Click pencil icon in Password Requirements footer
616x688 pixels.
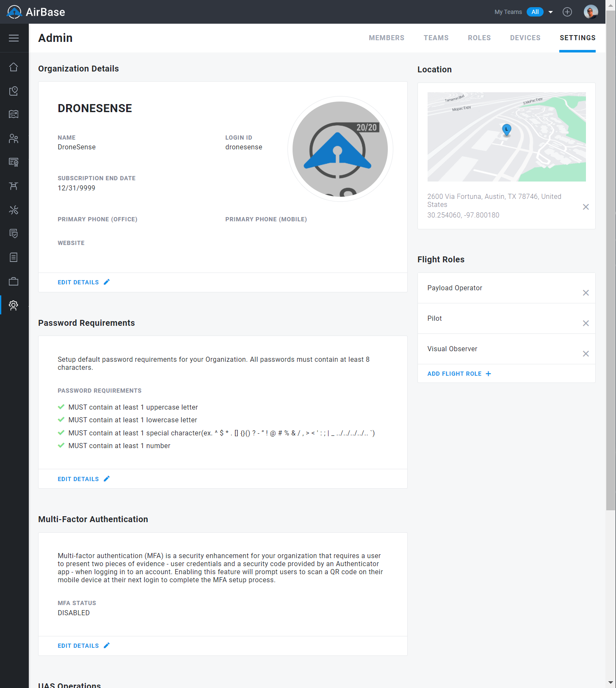pyautogui.click(x=107, y=479)
